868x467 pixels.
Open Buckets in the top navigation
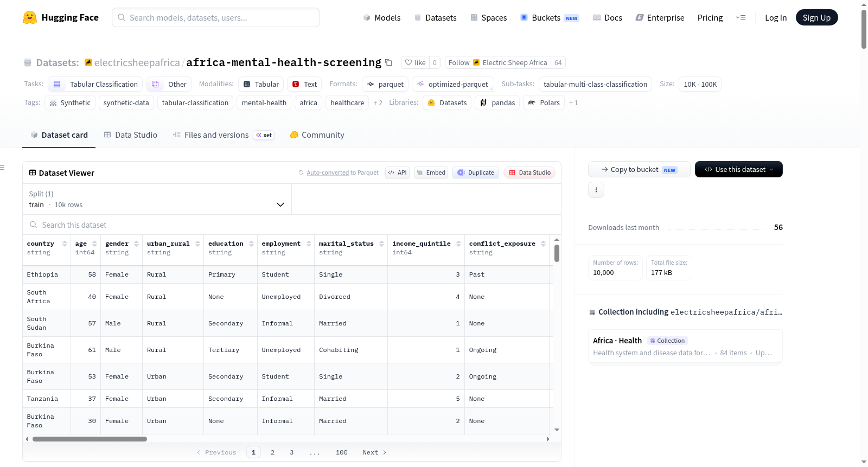pyautogui.click(x=550, y=17)
